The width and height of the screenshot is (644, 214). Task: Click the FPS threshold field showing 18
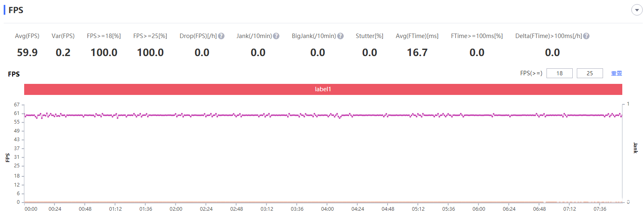click(x=559, y=73)
